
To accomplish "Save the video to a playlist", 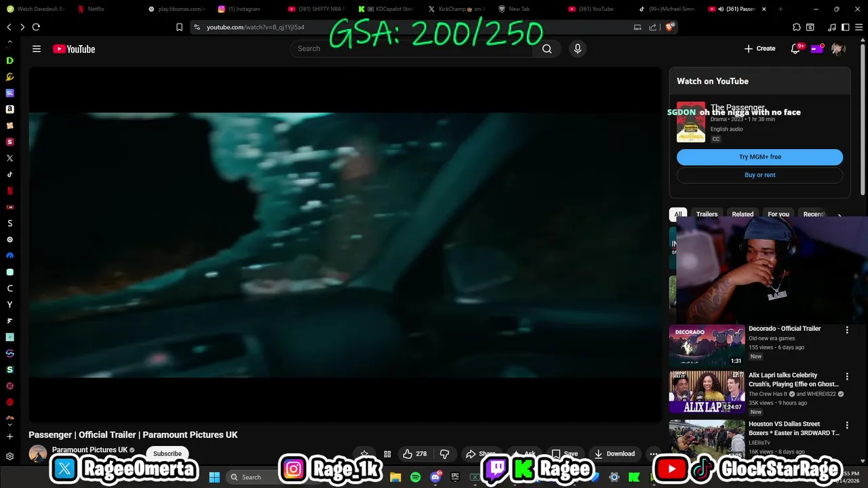I will (564, 454).
